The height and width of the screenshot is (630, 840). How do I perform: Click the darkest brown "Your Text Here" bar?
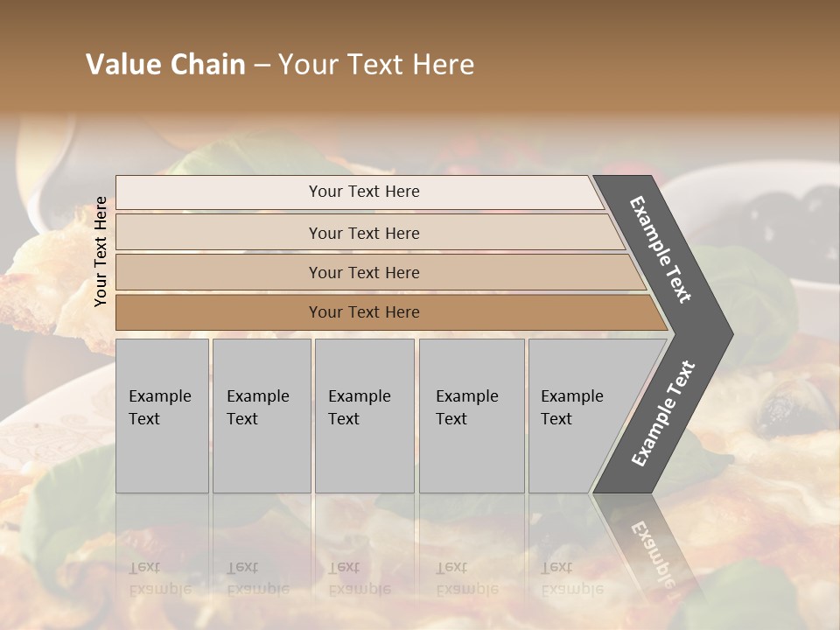363,312
